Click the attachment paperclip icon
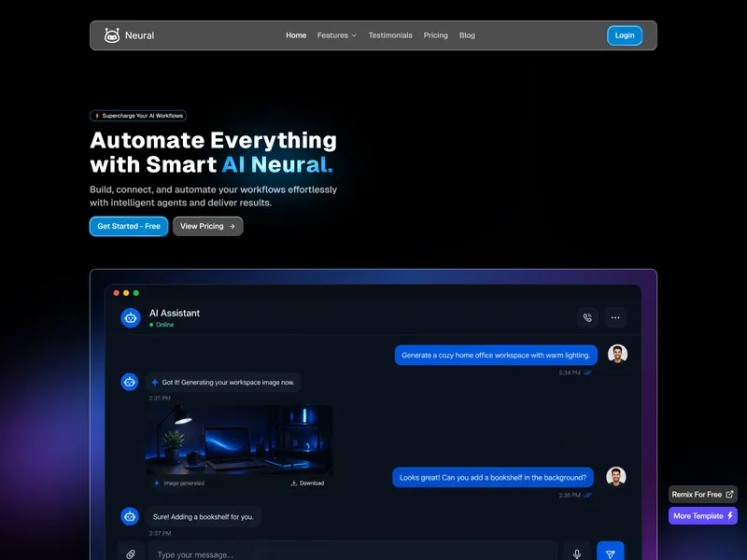Image resolution: width=747 pixels, height=560 pixels. coord(131,554)
